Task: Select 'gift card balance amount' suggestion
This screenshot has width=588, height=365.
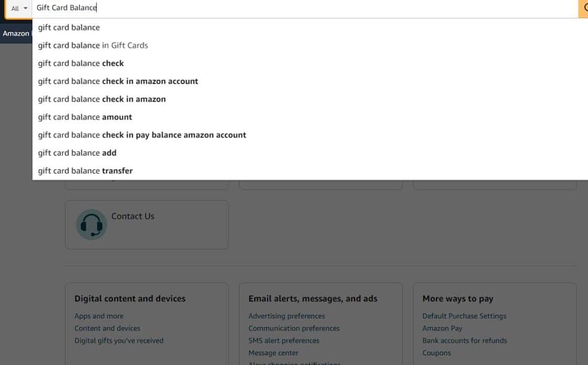Action: pyautogui.click(x=85, y=117)
